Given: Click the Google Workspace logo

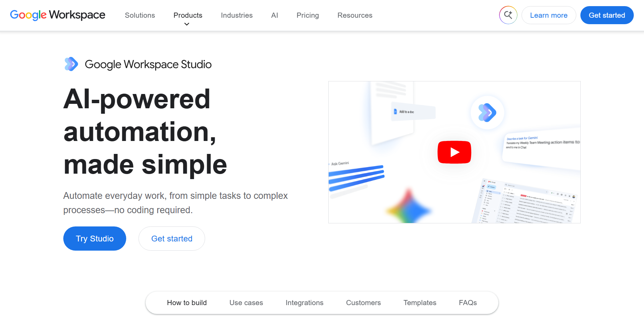Looking at the screenshot, I should point(58,15).
